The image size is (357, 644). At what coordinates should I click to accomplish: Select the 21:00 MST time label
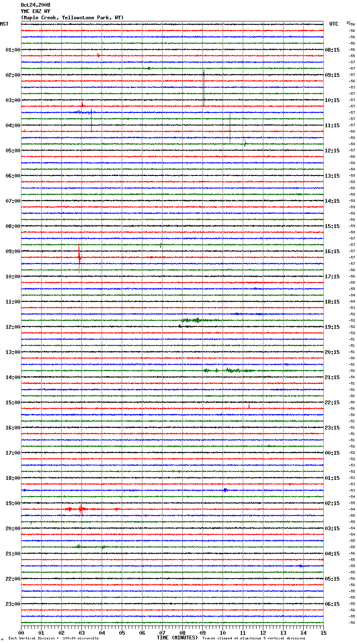click(13, 554)
